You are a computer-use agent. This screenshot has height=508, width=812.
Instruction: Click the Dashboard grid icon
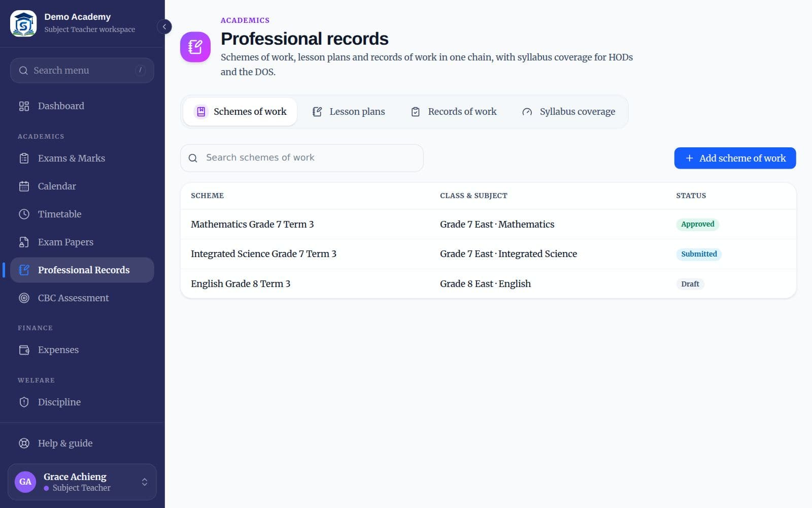point(24,106)
